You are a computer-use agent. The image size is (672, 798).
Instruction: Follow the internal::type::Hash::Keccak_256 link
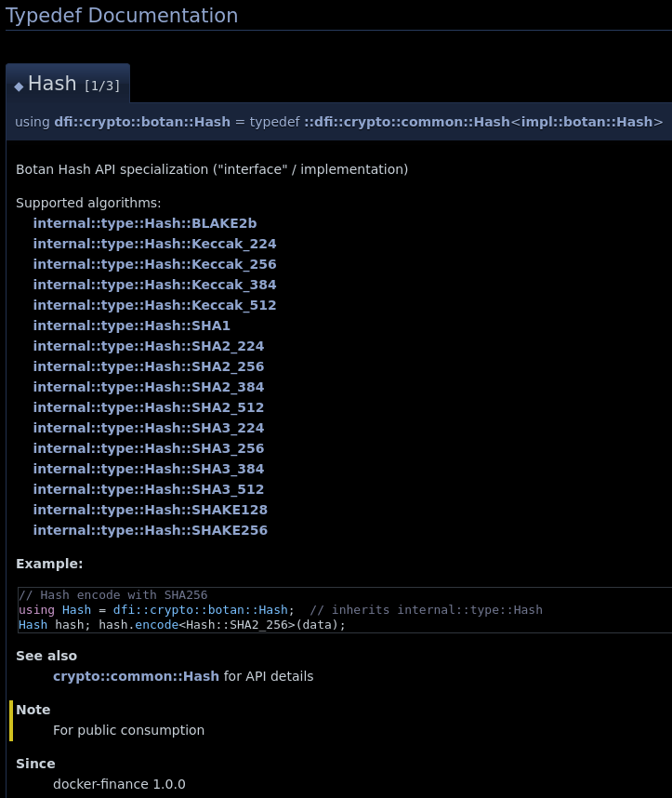154,264
